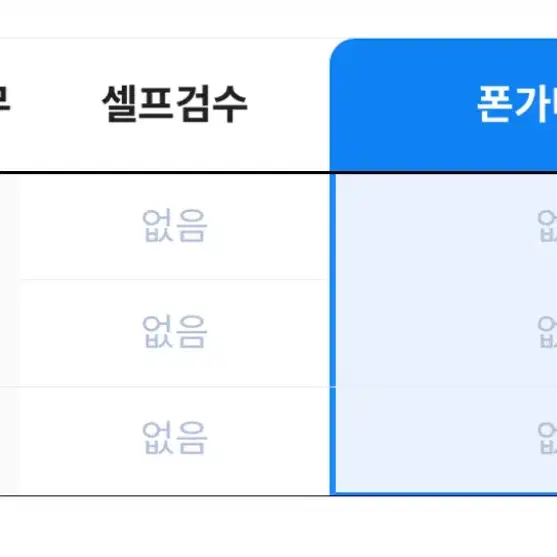Click rounded corner of the blue header

(341, 50)
